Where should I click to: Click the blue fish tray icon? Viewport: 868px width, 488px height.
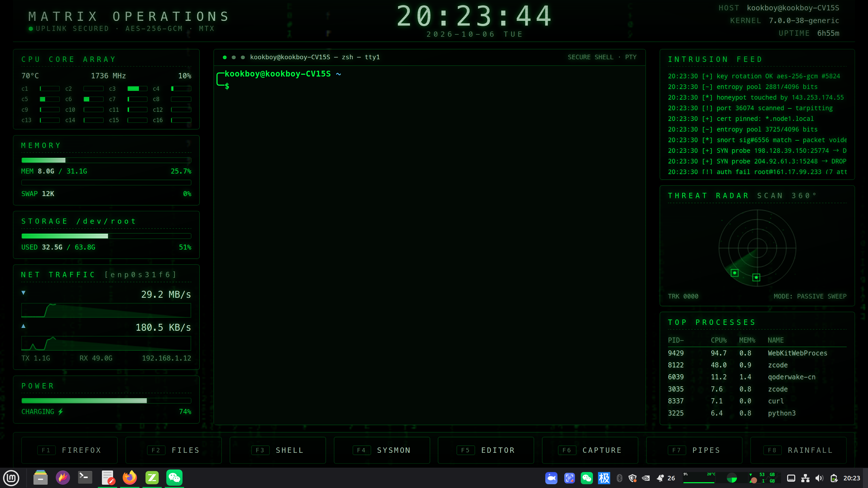coord(551,478)
